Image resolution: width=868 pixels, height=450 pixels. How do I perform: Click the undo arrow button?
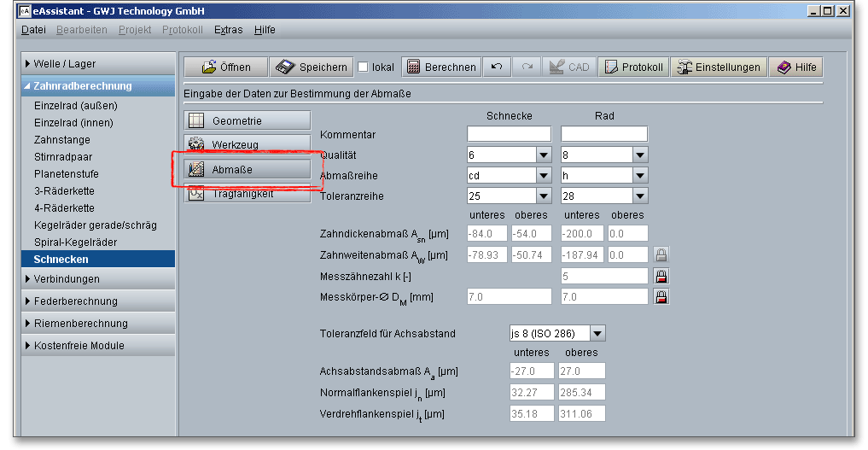497,67
